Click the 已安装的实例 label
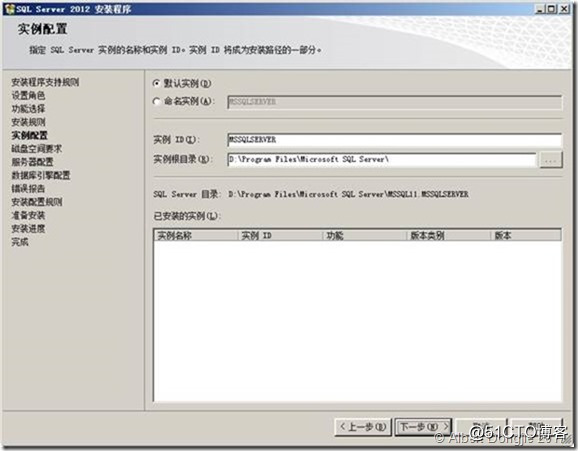Viewport: 578px width, 451px height. tap(187, 216)
